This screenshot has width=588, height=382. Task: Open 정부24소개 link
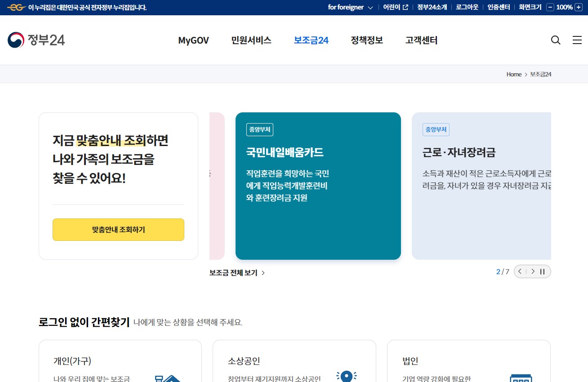(x=432, y=7)
